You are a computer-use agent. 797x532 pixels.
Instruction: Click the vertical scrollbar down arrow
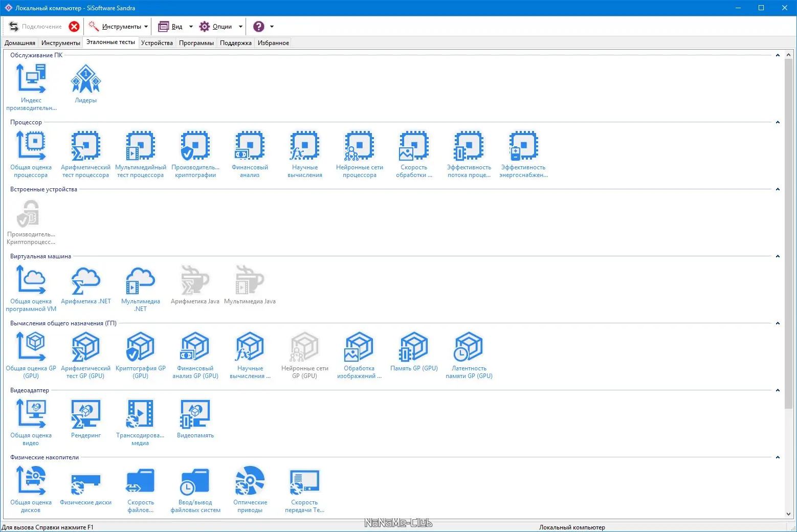pos(788,514)
